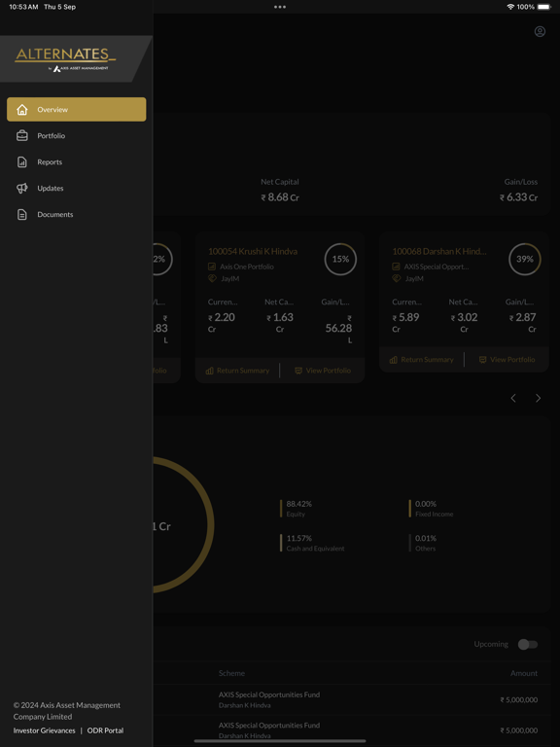560x747 pixels.
Task: Open the iPad multitasking three-dots menu
Action: click(280, 7)
